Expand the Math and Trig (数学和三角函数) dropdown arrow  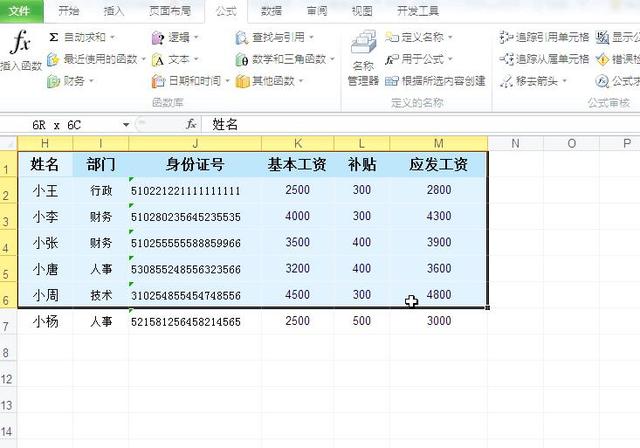(332, 60)
